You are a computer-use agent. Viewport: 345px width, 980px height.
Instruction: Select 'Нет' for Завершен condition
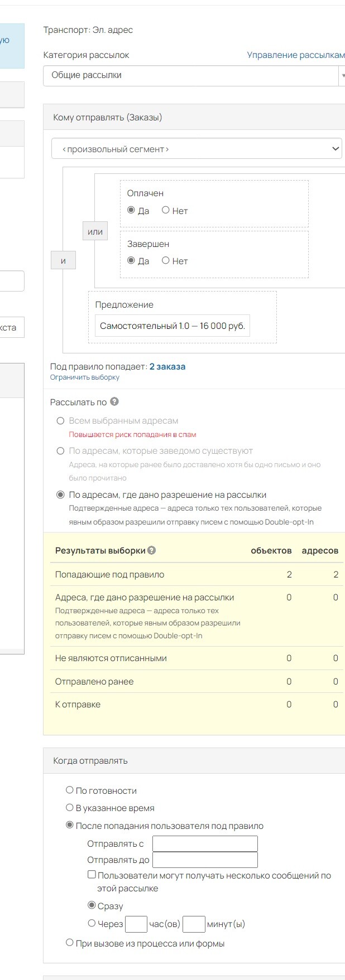[x=166, y=260]
